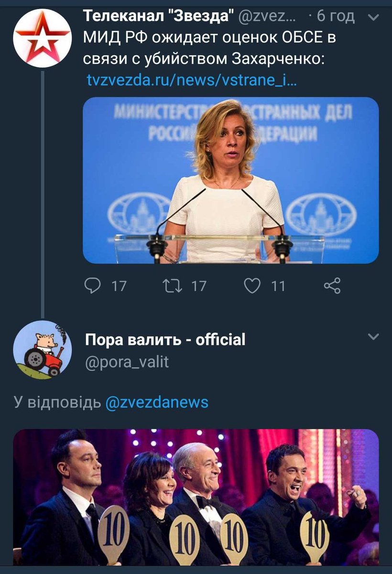Toggle like on Zakharchenko news tweet
This screenshot has height=574, width=392.
(x=253, y=286)
